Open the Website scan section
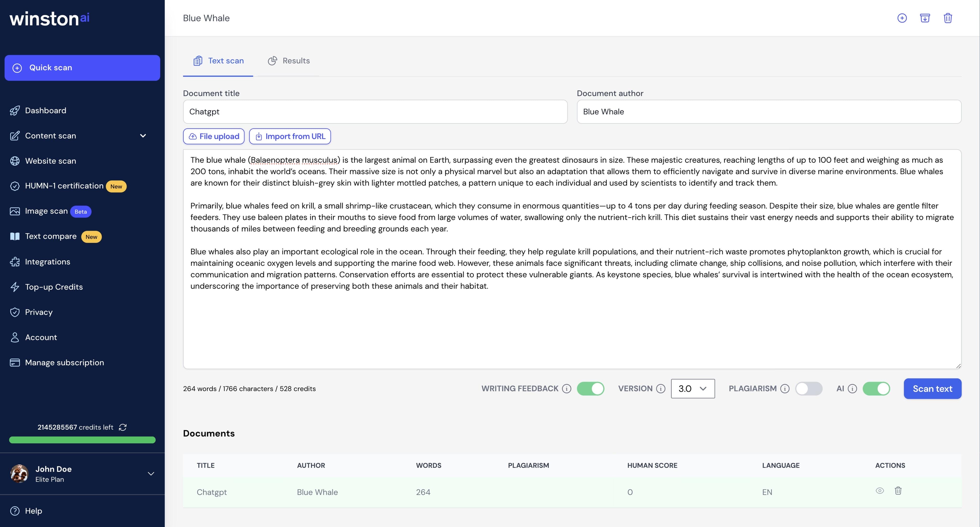 [x=50, y=161]
